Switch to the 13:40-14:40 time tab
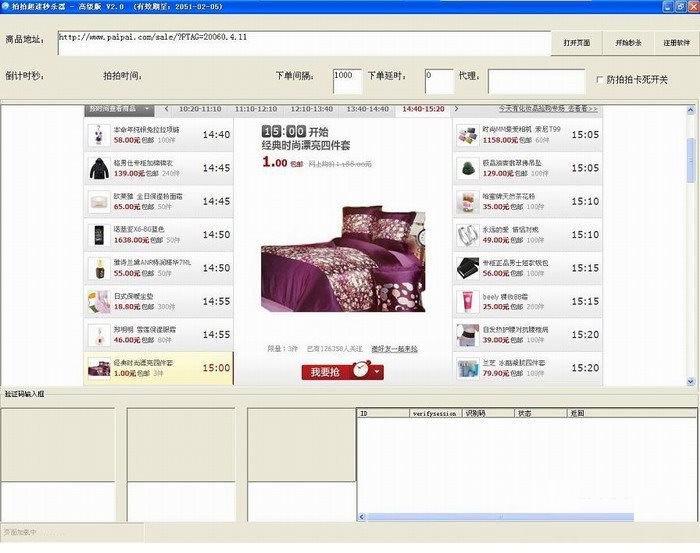The width and height of the screenshot is (700, 553). tap(367, 109)
